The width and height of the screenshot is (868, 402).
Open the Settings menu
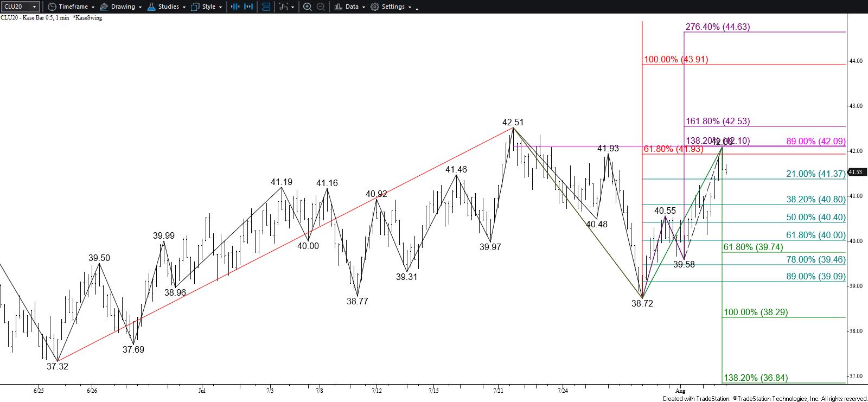393,7
